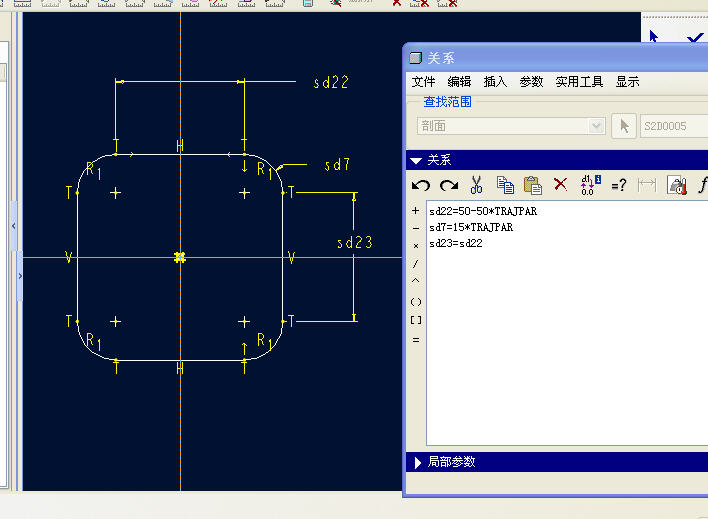
Task: Insert function with f icon
Action: pos(703,185)
